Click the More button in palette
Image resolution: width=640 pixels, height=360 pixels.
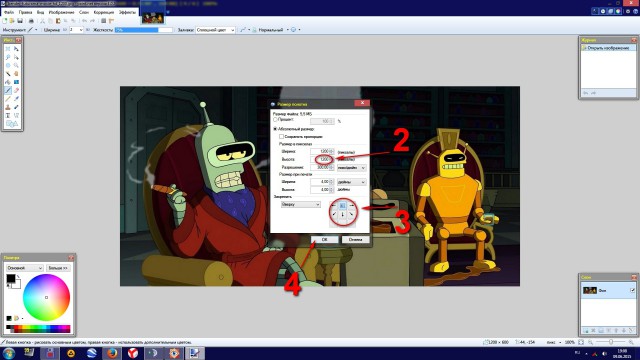pyautogui.click(x=58, y=268)
